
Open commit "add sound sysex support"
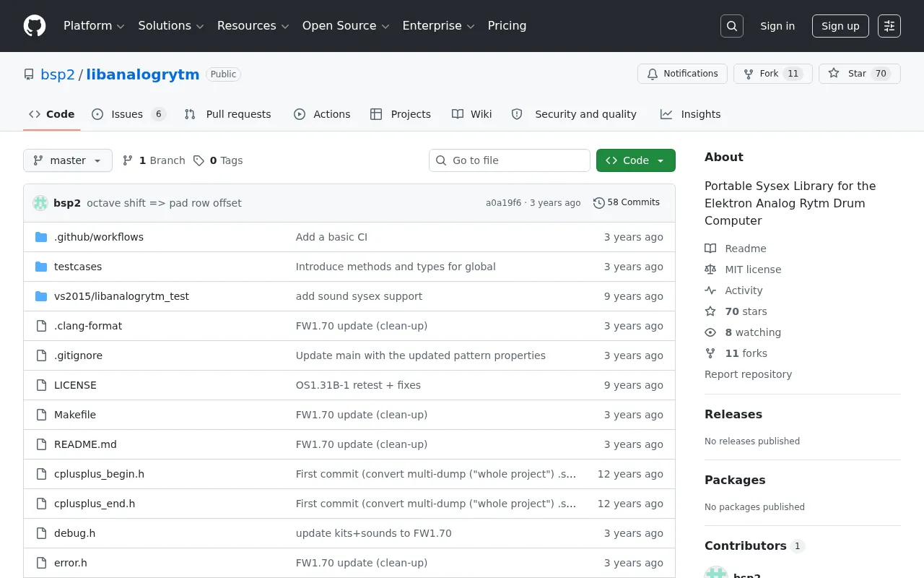359,296
